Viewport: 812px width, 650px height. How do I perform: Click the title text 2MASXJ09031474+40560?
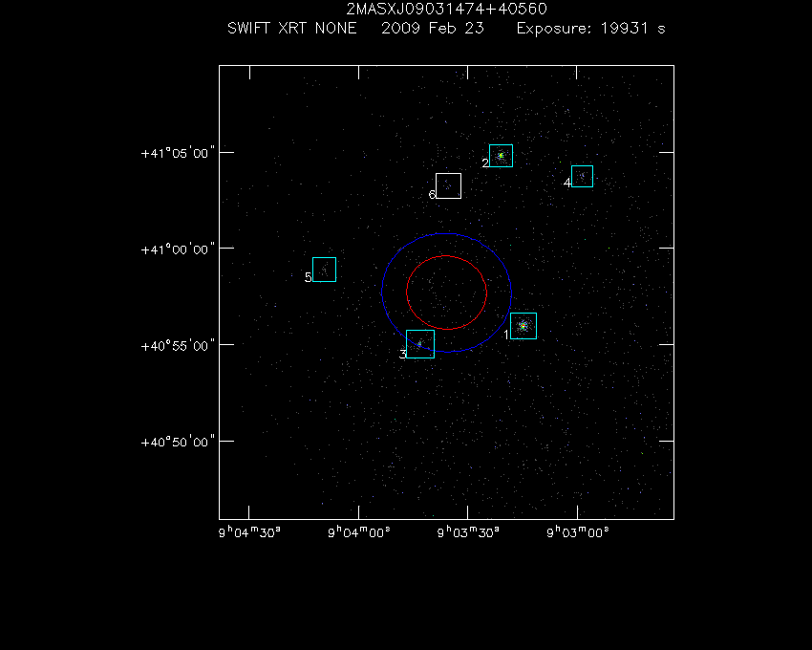[446, 9]
